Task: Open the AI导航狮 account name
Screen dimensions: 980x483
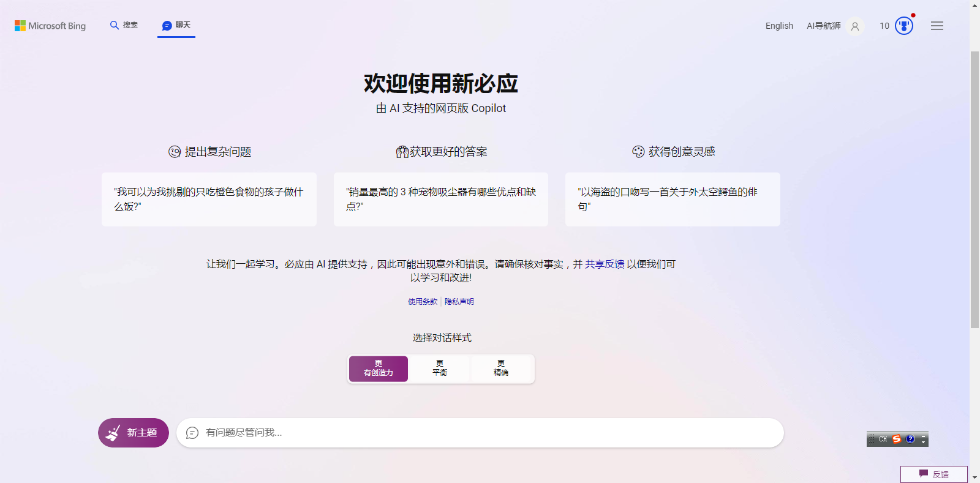Action: pyautogui.click(x=823, y=26)
